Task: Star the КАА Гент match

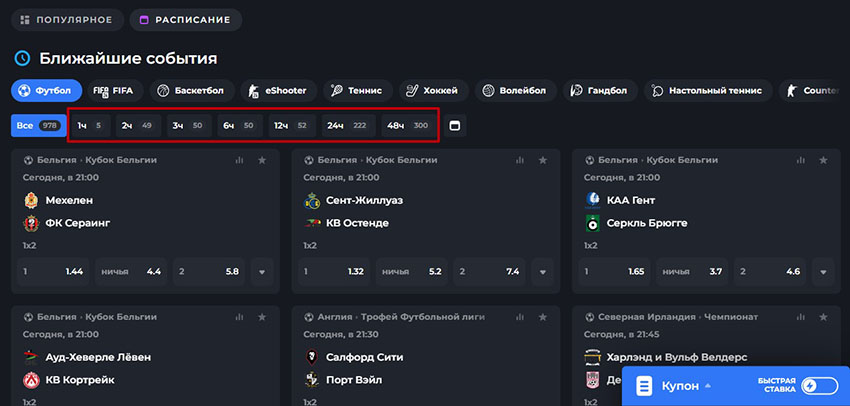Action: point(822,160)
